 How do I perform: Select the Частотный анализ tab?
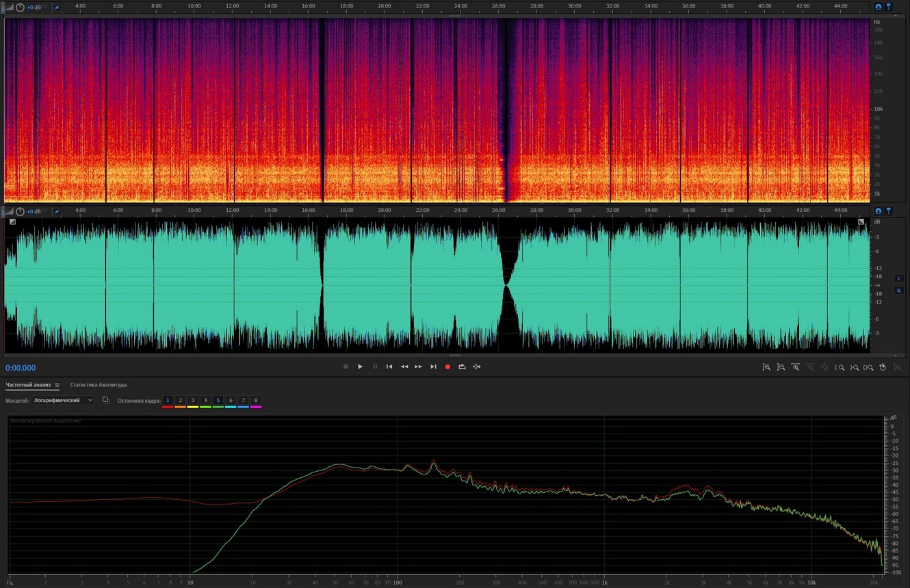coord(28,385)
